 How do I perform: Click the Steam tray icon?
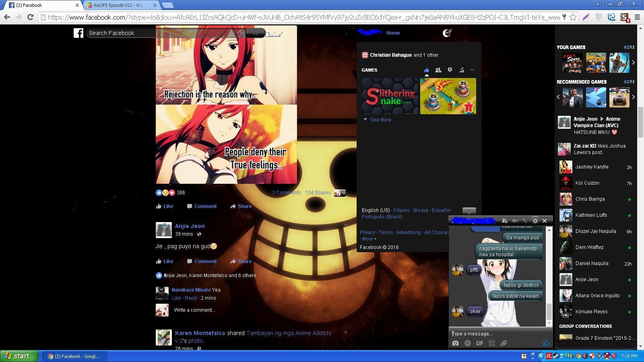[x=556, y=356]
